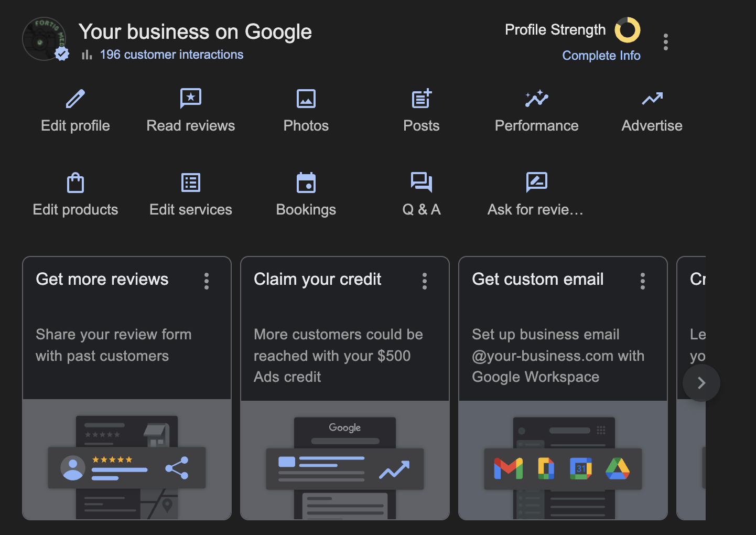
Task: Open Edit products shopping bag icon
Action: pos(75,183)
